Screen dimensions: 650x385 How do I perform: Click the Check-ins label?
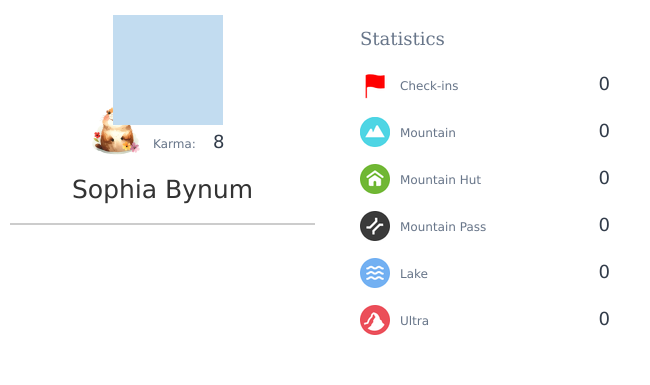pyautogui.click(x=429, y=86)
